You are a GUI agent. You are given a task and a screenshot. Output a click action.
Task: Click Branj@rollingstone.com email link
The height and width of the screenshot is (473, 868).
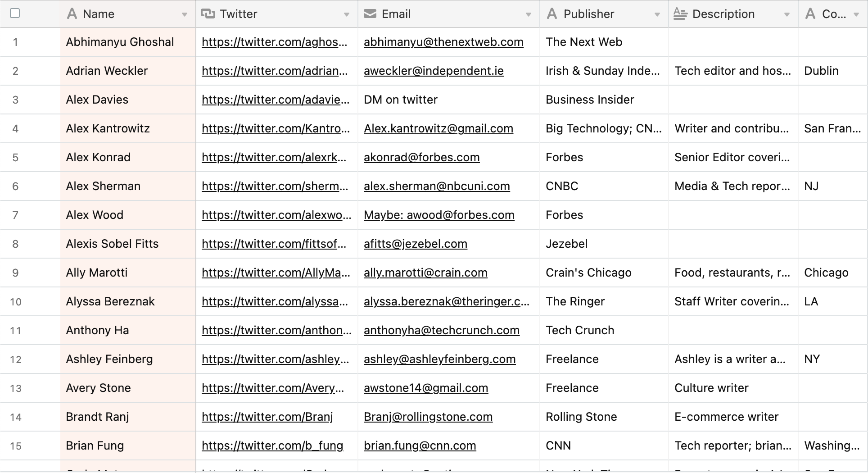(x=428, y=417)
